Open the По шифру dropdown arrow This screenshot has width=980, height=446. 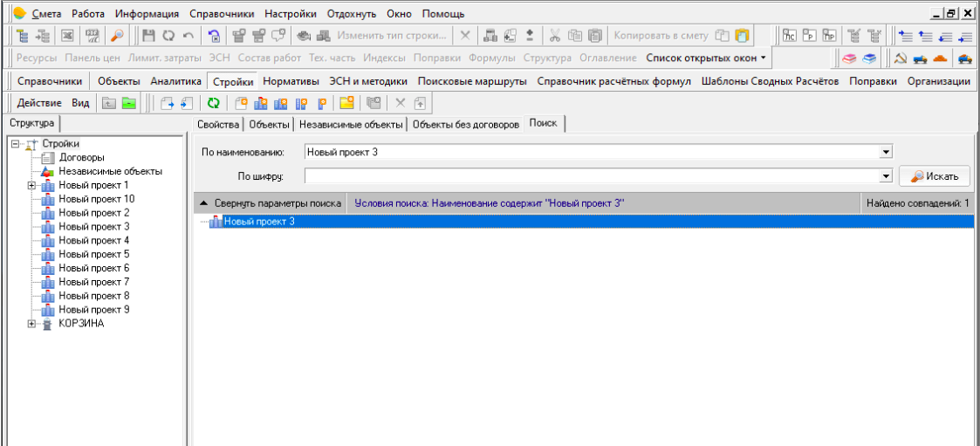(x=885, y=177)
